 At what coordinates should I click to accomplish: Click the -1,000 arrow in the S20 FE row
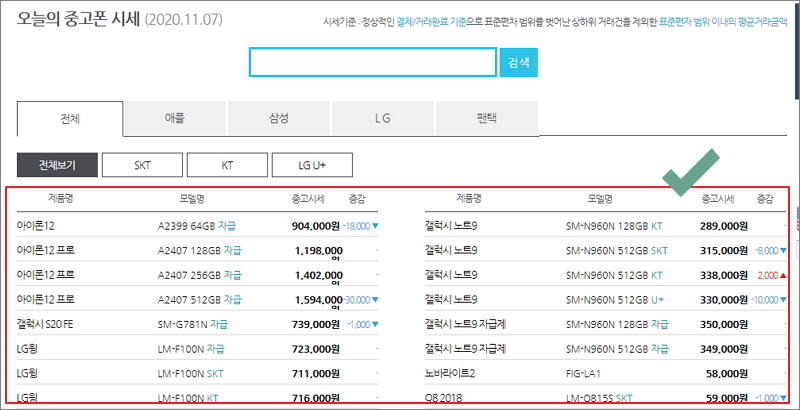tap(363, 324)
